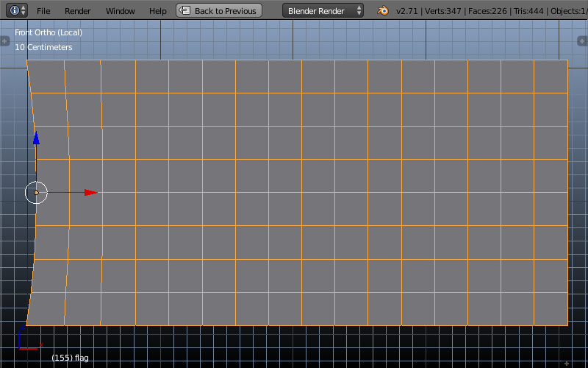Click the 10 Centimeters grid scale text

point(43,47)
